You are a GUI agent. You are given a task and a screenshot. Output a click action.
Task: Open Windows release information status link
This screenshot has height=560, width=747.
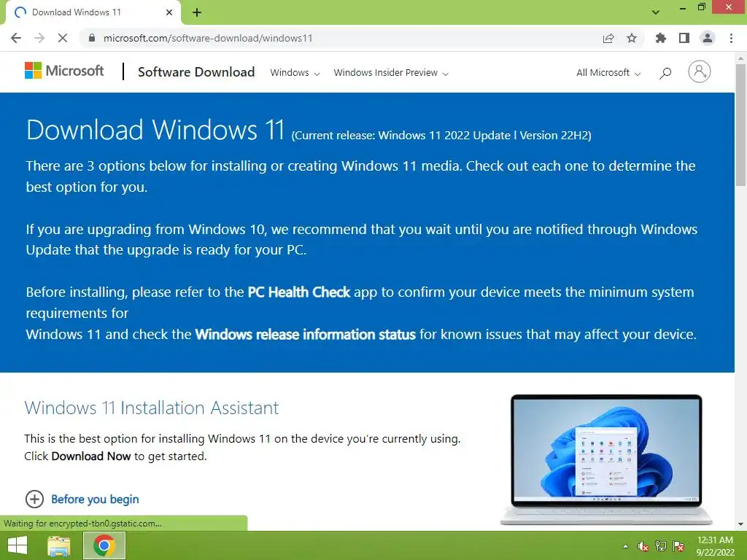[306, 334]
